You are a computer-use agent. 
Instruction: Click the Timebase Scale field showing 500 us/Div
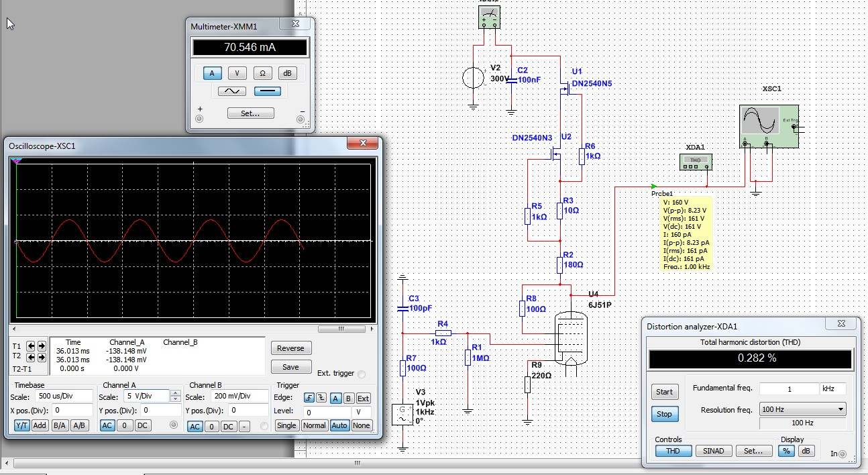[62, 397]
